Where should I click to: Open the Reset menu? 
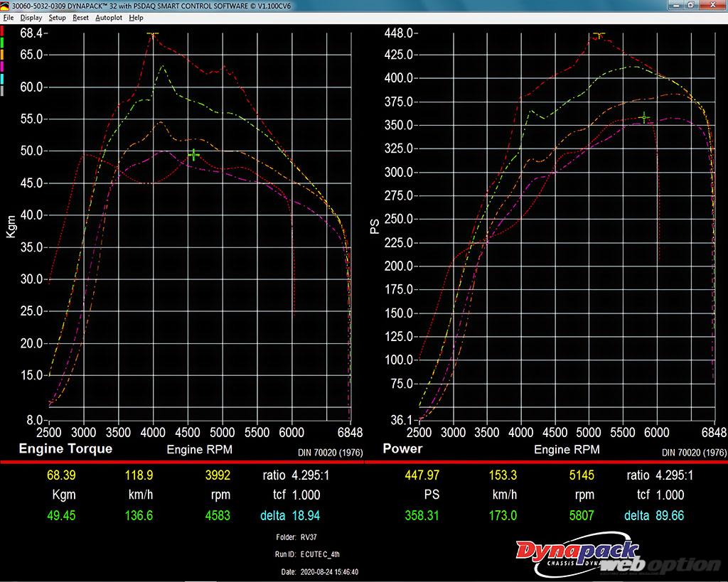[80, 18]
